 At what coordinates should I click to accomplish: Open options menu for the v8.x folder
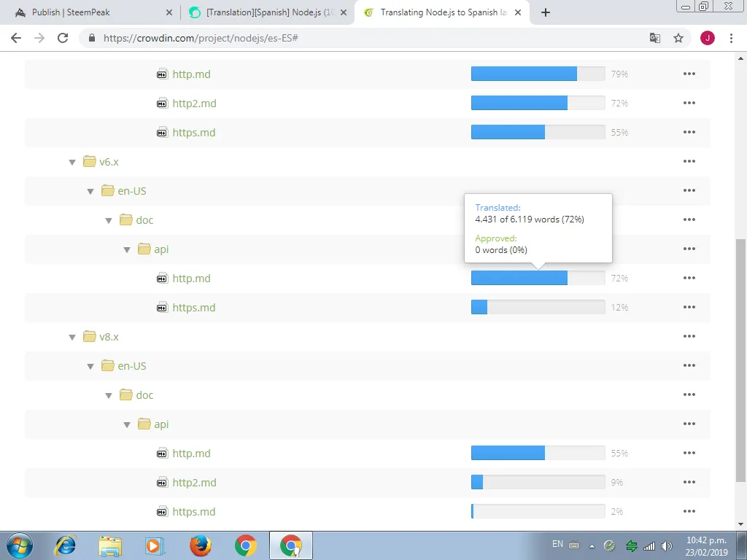coord(689,336)
